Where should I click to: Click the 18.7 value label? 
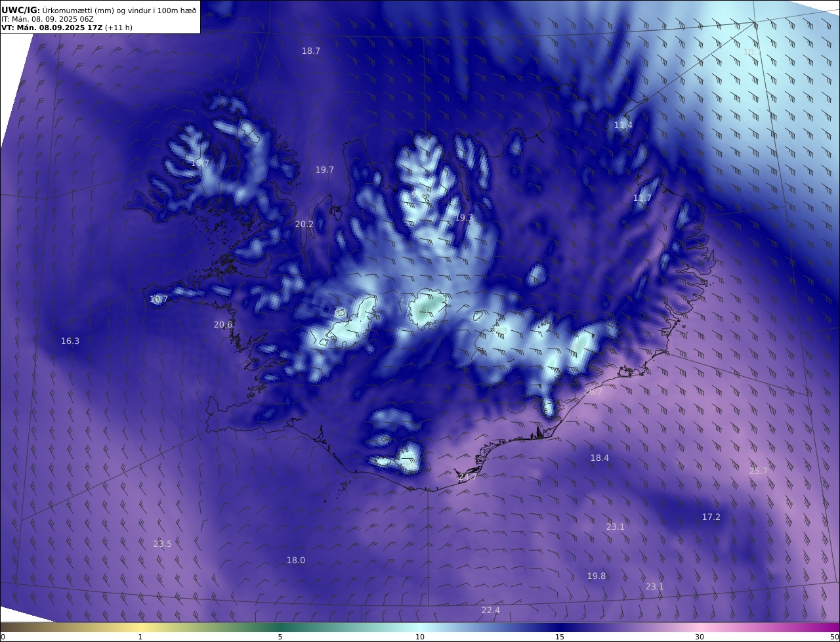point(311,51)
